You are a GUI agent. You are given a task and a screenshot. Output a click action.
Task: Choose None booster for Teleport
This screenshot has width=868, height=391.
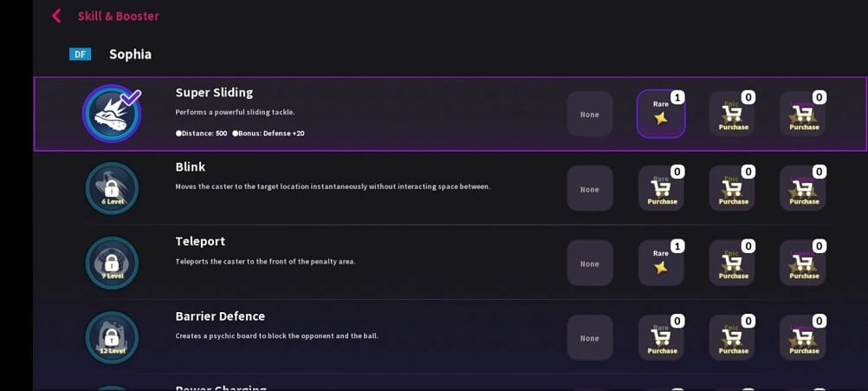(x=590, y=263)
